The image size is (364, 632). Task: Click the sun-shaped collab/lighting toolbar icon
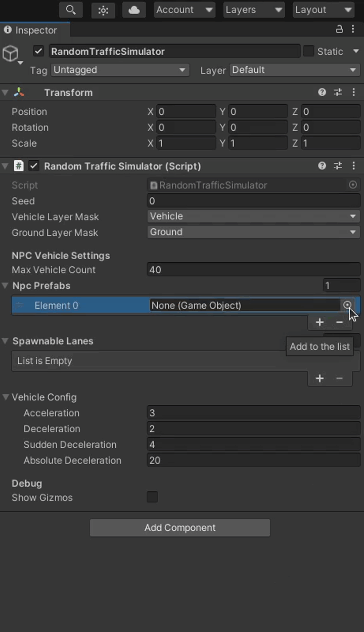click(103, 10)
